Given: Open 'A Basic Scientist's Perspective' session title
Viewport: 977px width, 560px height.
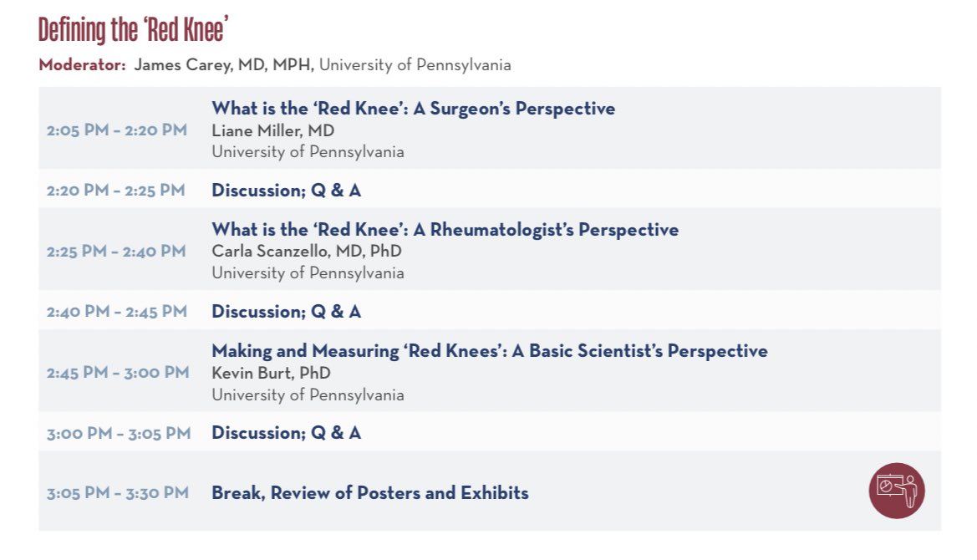Looking at the screenshot, I should (x=490, y=351).
